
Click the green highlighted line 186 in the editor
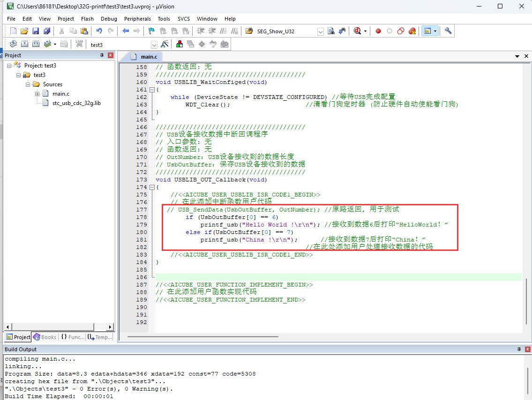pos(338,277)
